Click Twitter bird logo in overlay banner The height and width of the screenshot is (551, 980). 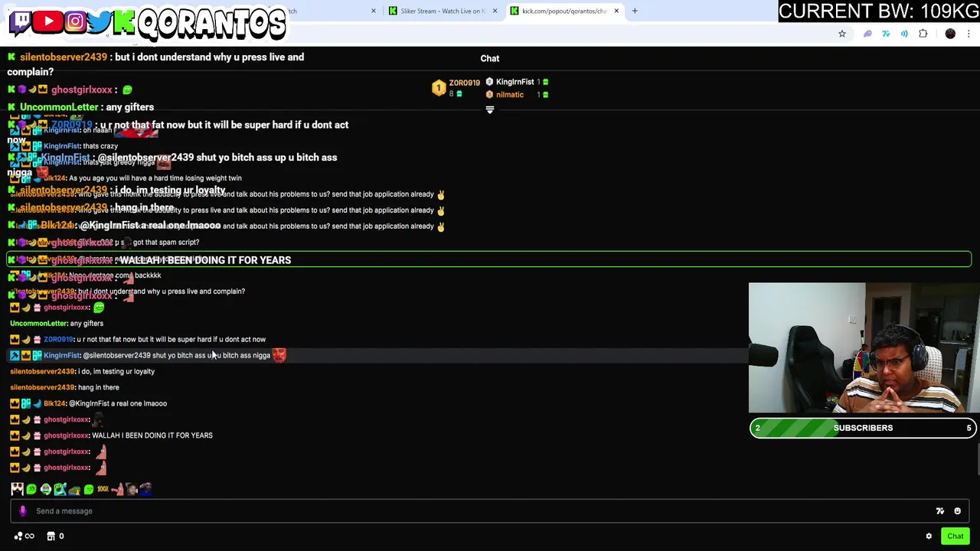pos(100,21)
